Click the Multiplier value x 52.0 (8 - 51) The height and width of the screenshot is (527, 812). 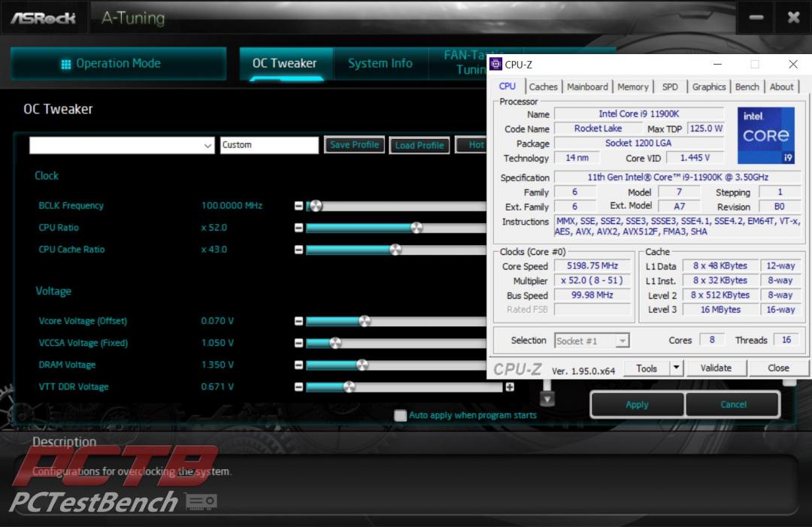592,280
